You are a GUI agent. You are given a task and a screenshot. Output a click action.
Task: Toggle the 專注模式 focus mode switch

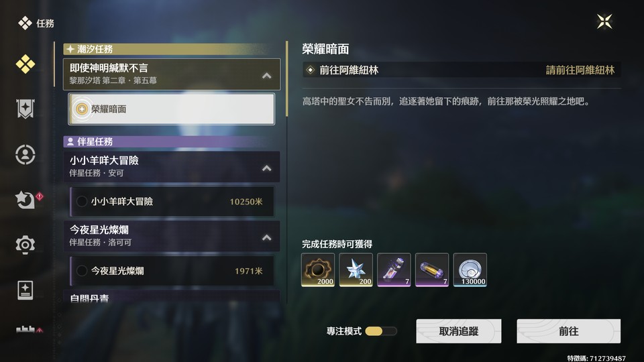[x=381, y=331]
